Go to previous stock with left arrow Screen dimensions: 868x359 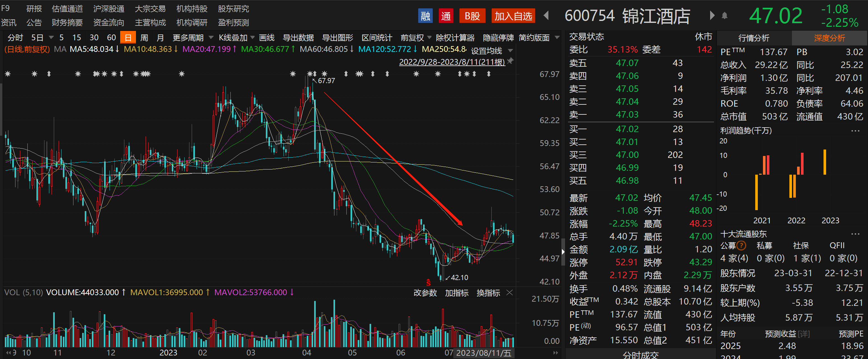pyautogui.click(x=546, y=15)
